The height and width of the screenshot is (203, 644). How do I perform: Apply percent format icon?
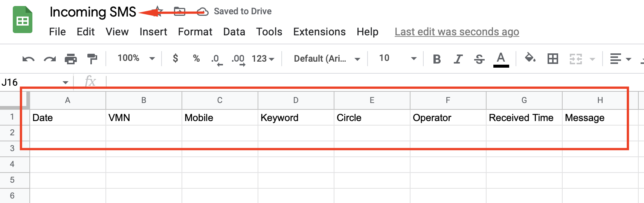[x=196, y=58]
